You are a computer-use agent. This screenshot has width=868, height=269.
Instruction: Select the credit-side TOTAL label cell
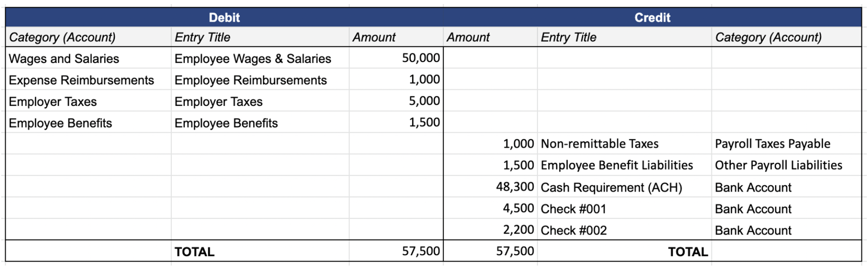tap(624, 251)
